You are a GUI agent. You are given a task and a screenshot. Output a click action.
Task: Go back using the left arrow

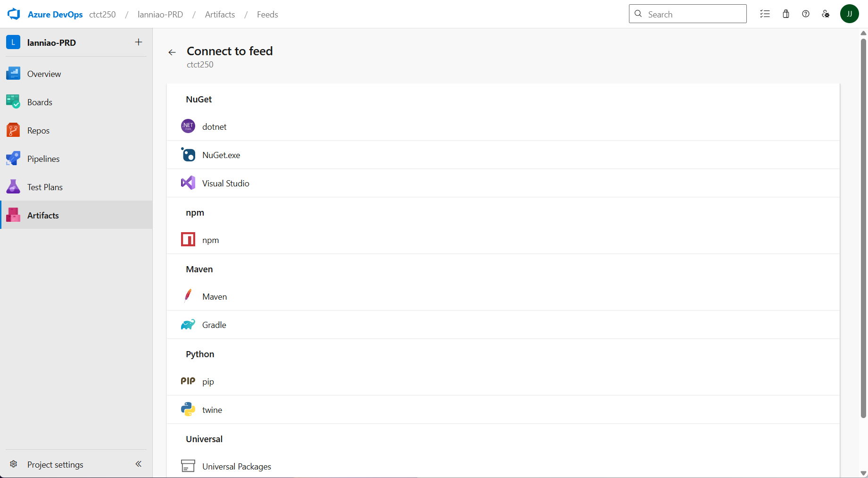(172, 52)
